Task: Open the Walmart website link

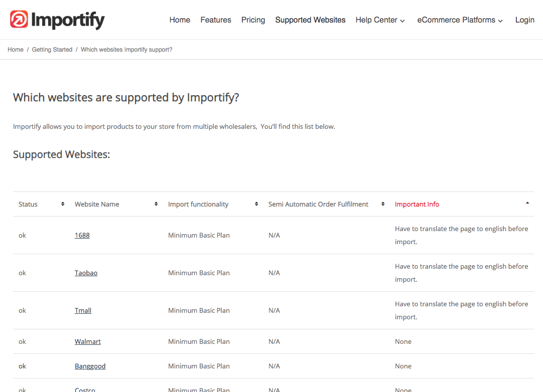Action: click(x=88, y=341)
